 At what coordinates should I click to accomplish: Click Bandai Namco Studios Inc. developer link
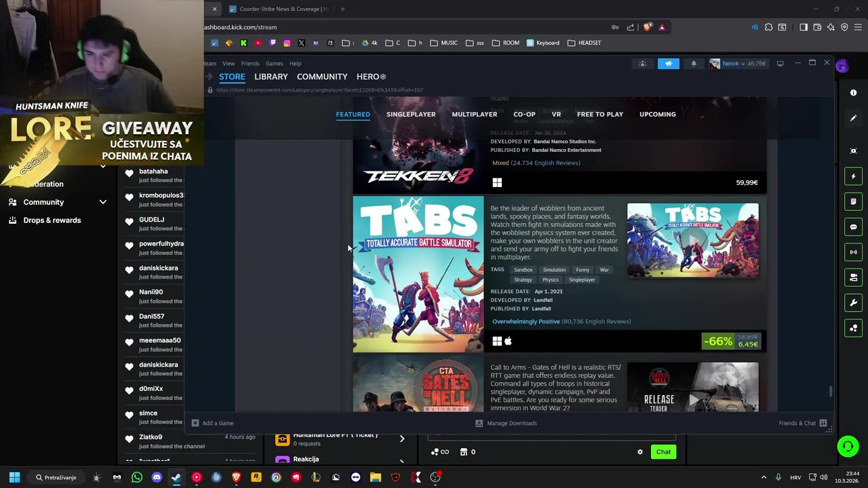pyautogui.click(x=565, y=141)
